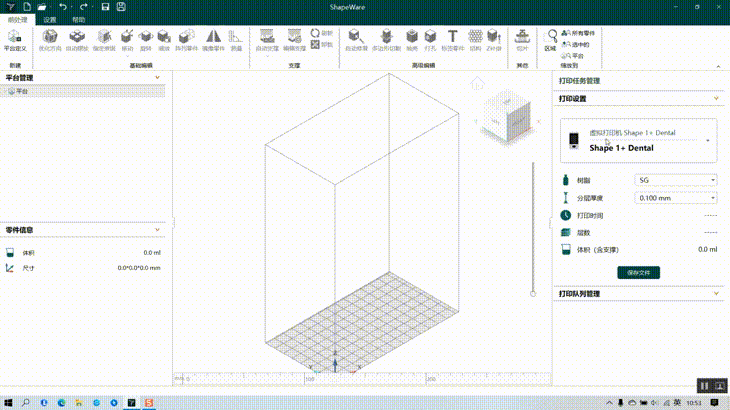Open the 帮助 help tab

tap(78, 19)
